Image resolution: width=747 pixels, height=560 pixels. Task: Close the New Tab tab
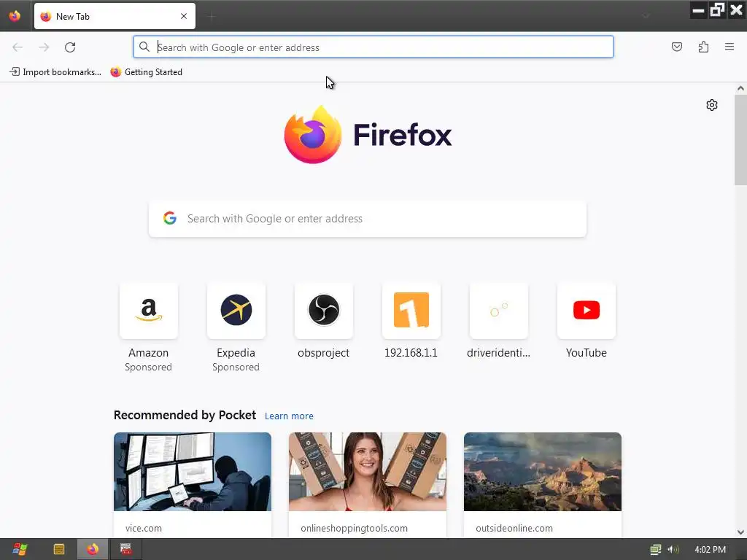click(184, 16)
